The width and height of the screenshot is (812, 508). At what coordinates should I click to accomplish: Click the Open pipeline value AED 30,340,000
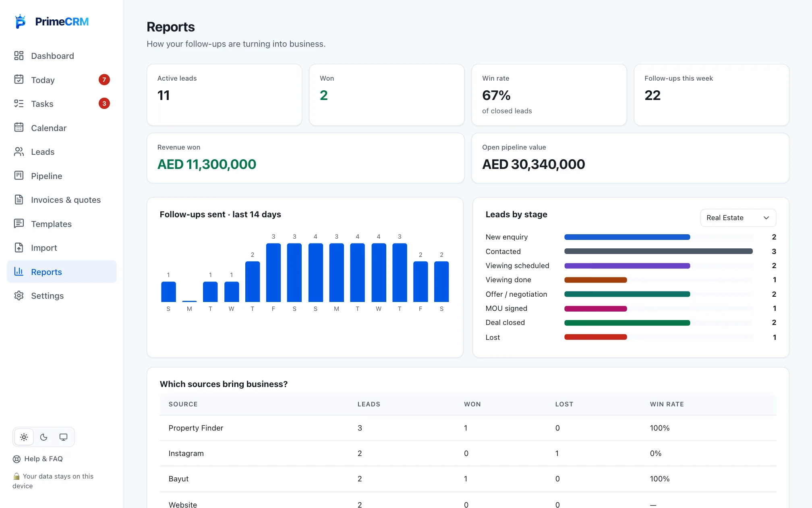pos(533,164)
